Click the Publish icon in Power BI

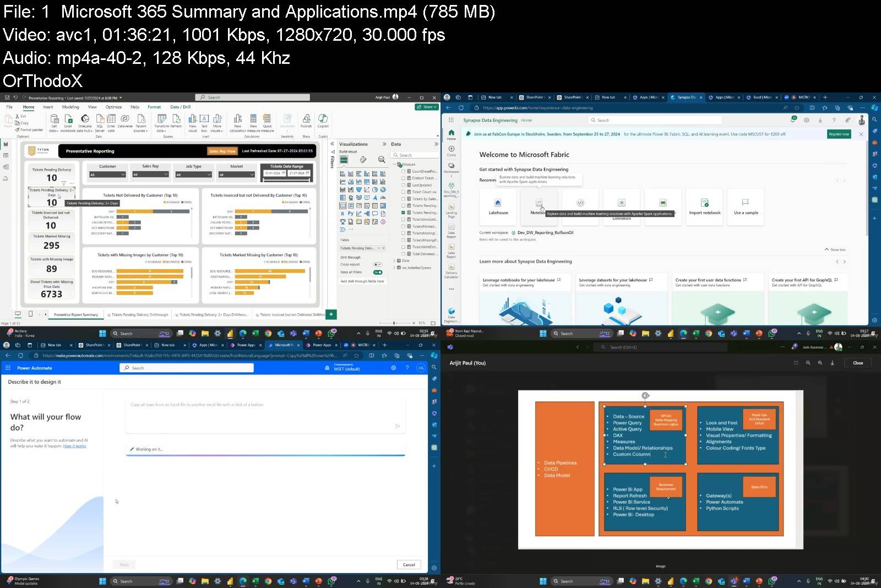point(306,119)
